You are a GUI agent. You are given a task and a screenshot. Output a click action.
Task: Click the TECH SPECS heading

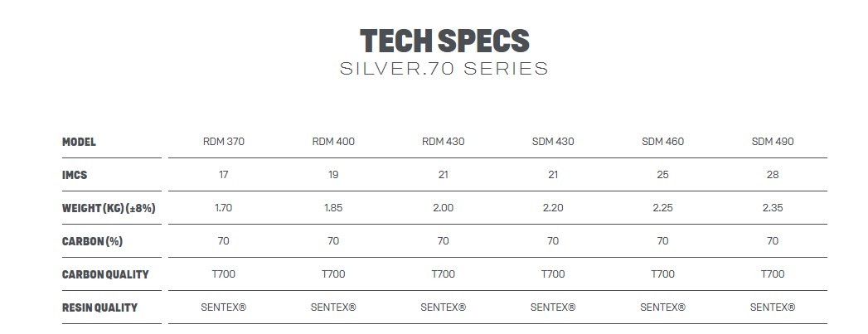coord(444,40)
